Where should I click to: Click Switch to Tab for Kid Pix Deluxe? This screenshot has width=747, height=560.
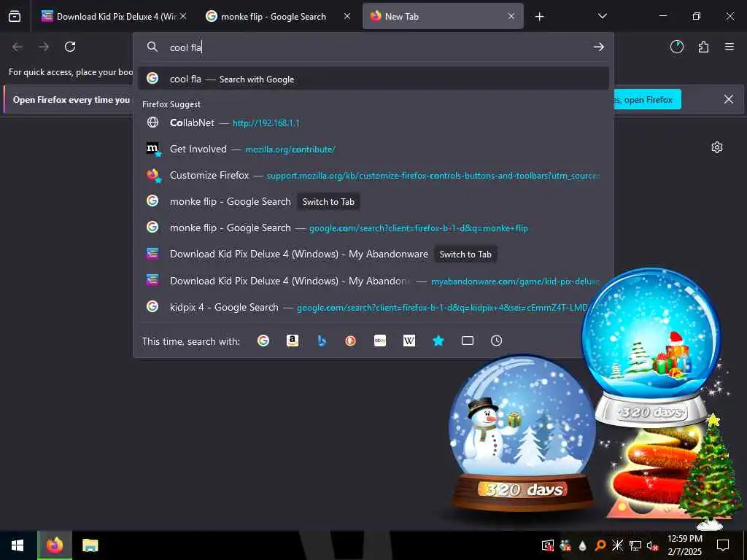[465, 254]
